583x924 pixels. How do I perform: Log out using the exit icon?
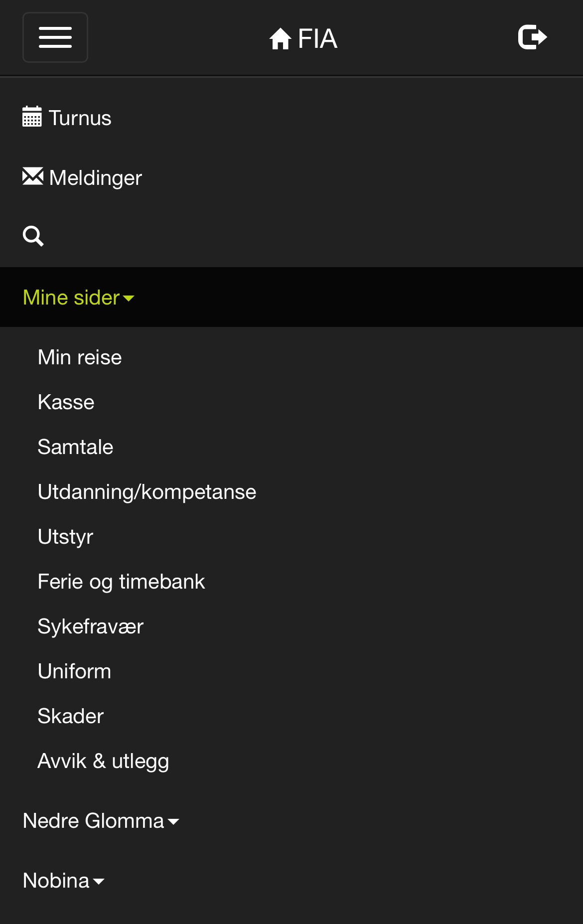click(533, 37)
